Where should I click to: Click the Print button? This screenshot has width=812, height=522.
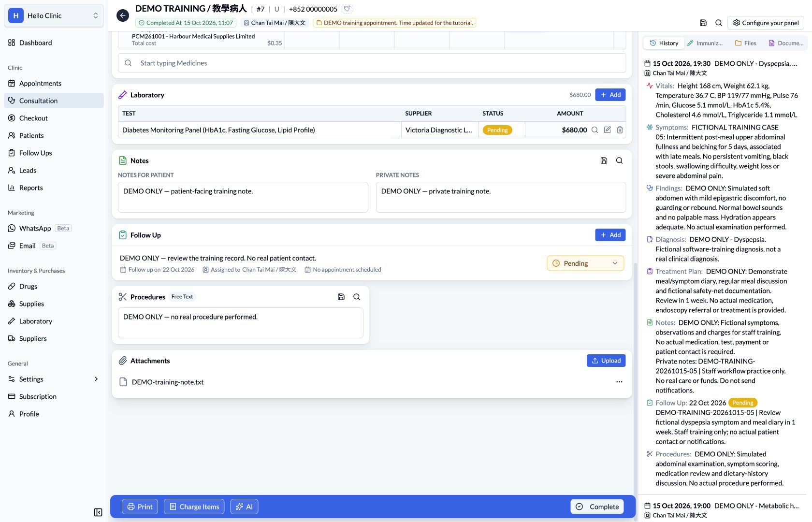coord(140,507)
